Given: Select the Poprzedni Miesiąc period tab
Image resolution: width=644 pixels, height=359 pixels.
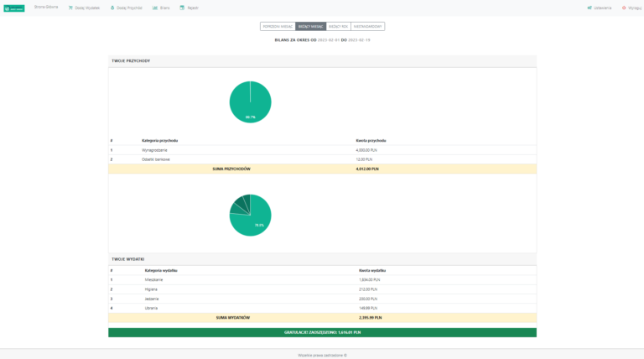Looking at the screenshot, I should pyautogui.click(x=278, y=27).
